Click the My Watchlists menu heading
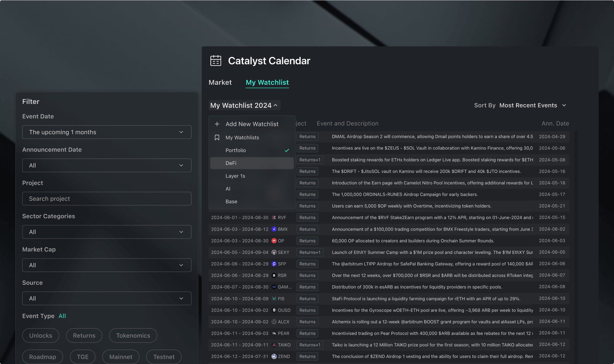 point(242,138)
